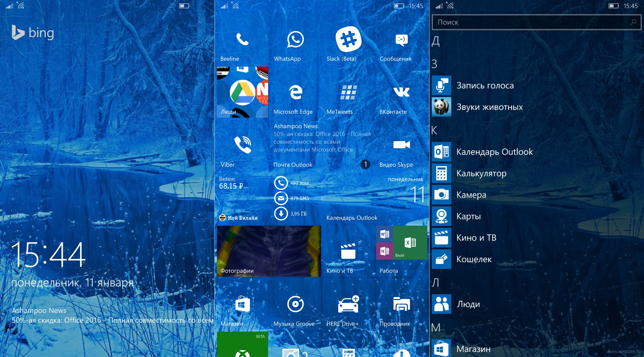The image size is (644, 357).
Task: Tap Ashampoo News notification on lock screen
Action: 113,315
